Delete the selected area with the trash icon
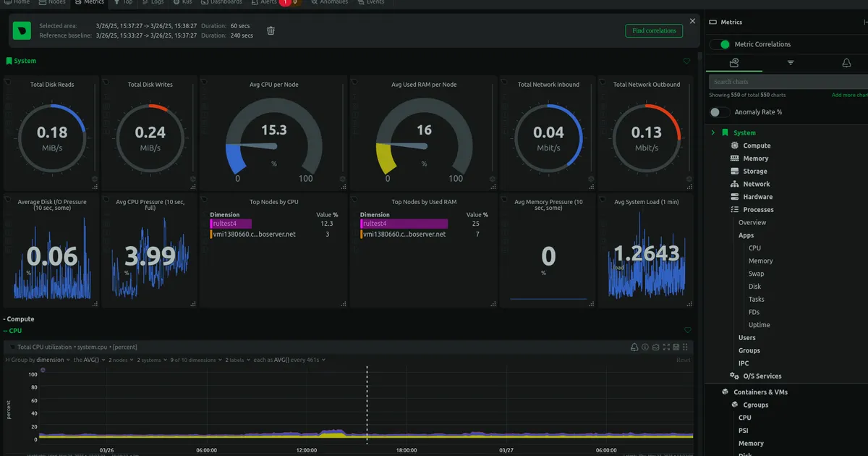The image size is (868, 456). click(x=271, y=30)
